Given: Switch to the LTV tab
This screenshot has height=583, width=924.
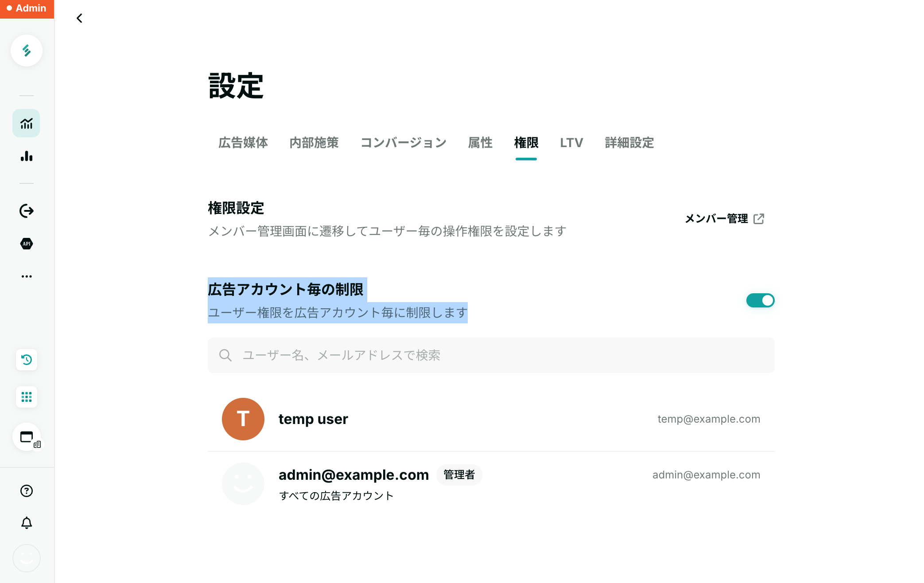Looking at the screenshot, I should click(x=571, y=143).
